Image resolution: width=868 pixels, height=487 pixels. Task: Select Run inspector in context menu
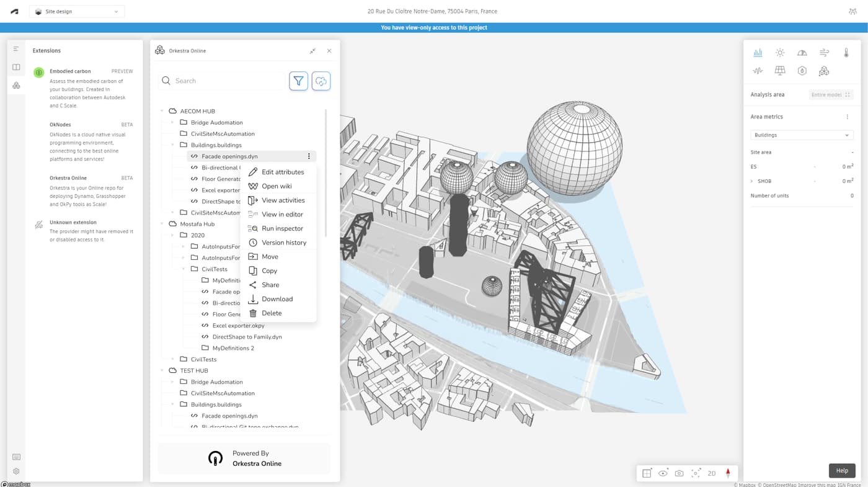(x=282, y=228)
